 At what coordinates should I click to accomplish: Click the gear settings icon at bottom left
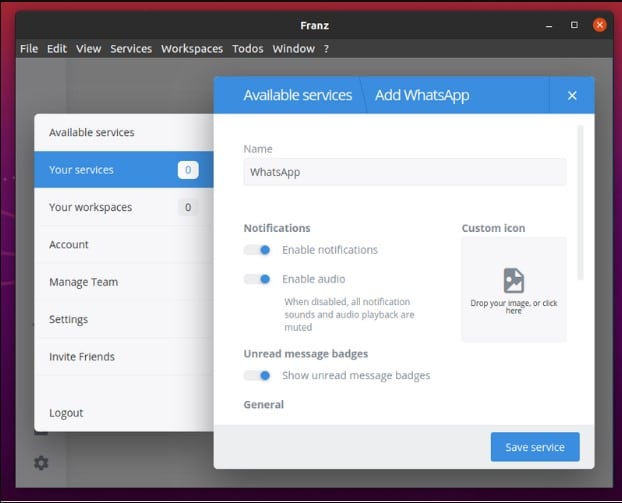point(41,463)
